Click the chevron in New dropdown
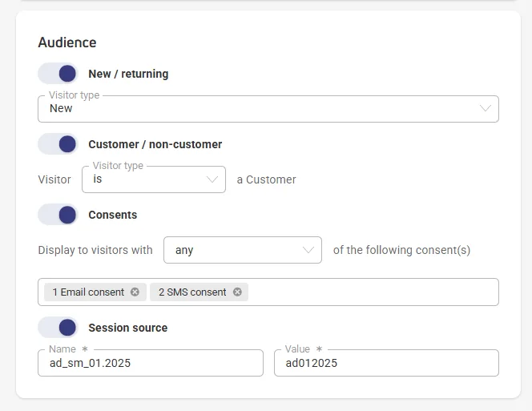This screenshot has width=532, height=411. (486, 108)
